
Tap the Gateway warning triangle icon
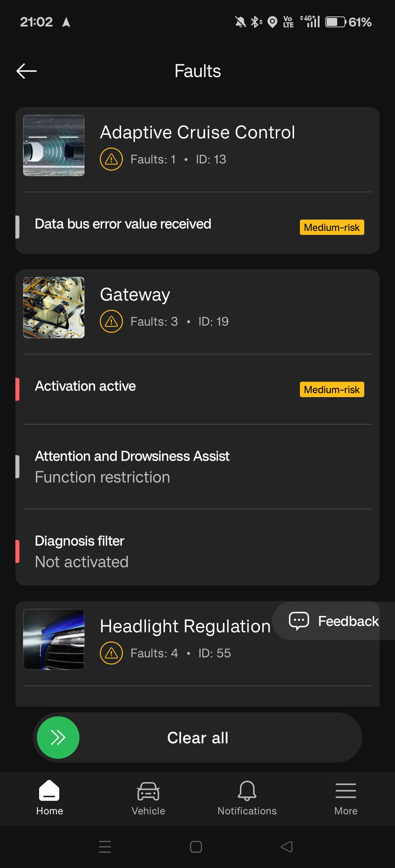coord(111,321)
